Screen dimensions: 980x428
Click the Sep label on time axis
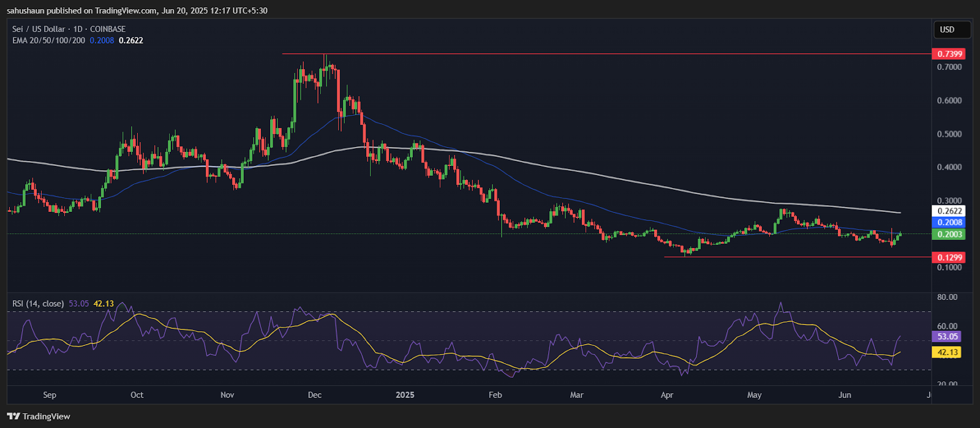[x=50, y=395]
